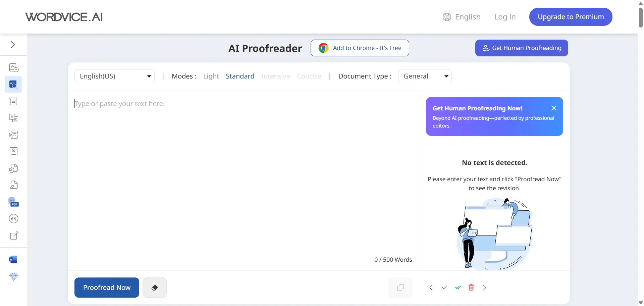The image size is (644, 306).
Task: Open the AI detector document icon
Action: 13,168
